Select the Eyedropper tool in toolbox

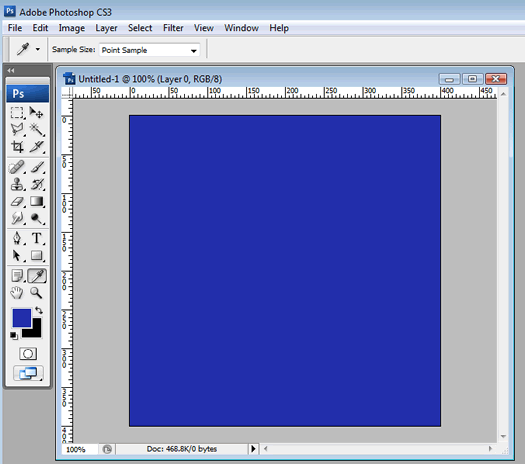point(37,276)
